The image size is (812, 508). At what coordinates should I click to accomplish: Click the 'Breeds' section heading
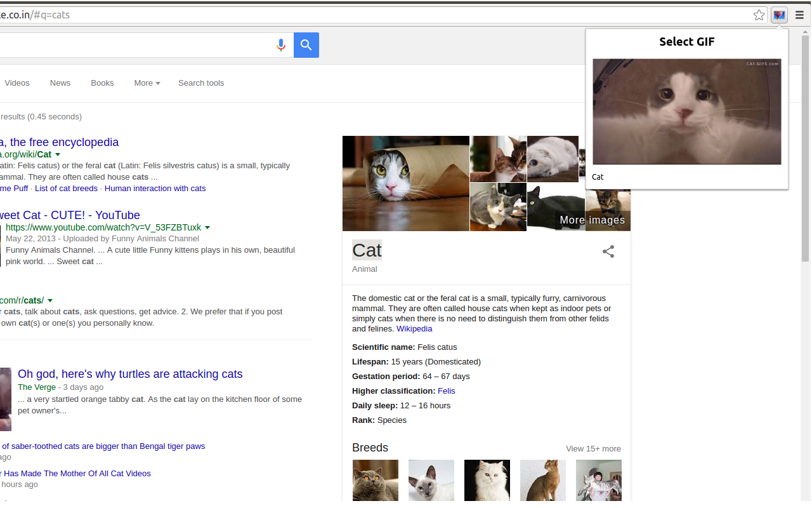370,448
